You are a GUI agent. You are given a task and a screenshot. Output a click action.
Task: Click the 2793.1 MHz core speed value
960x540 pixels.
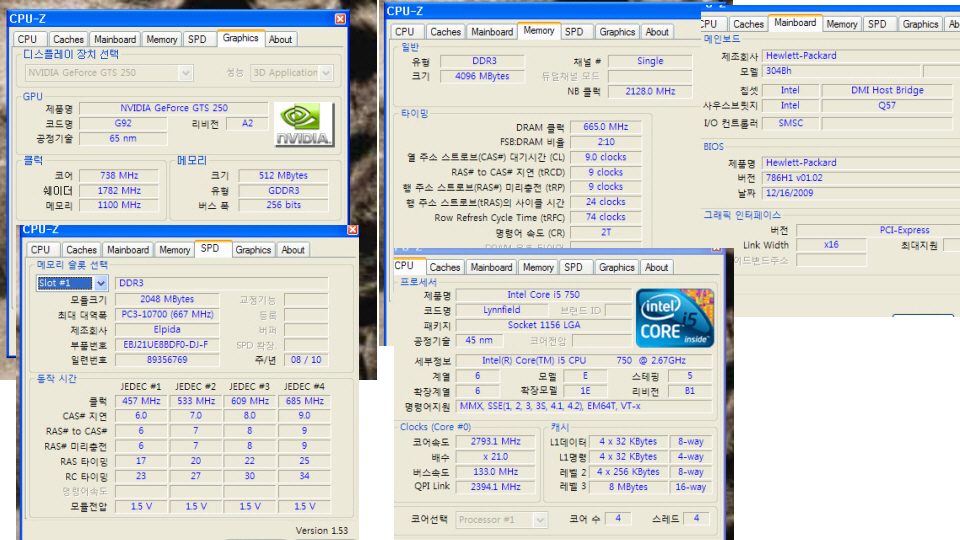pos(495,442)
